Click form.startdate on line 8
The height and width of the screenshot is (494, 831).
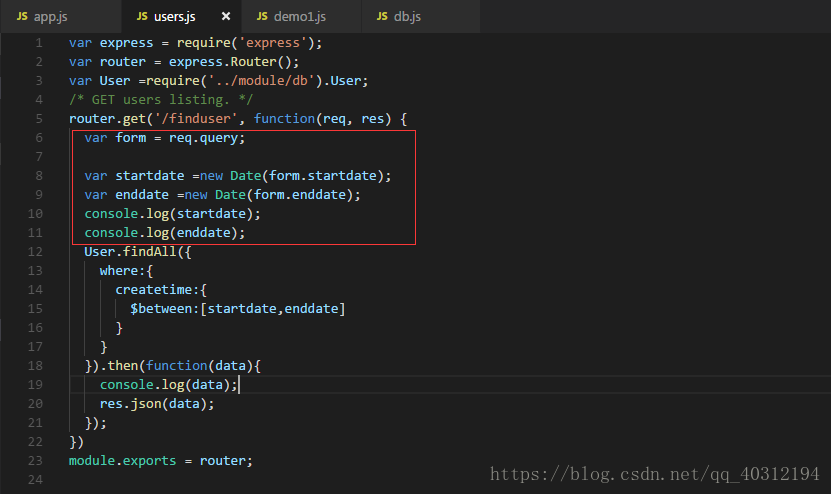point(322,175)
